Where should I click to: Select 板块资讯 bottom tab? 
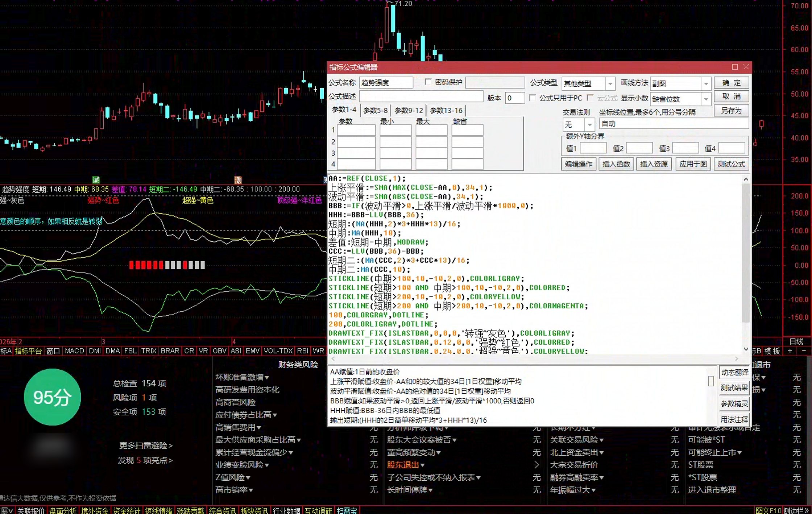[x=254, y=510]
